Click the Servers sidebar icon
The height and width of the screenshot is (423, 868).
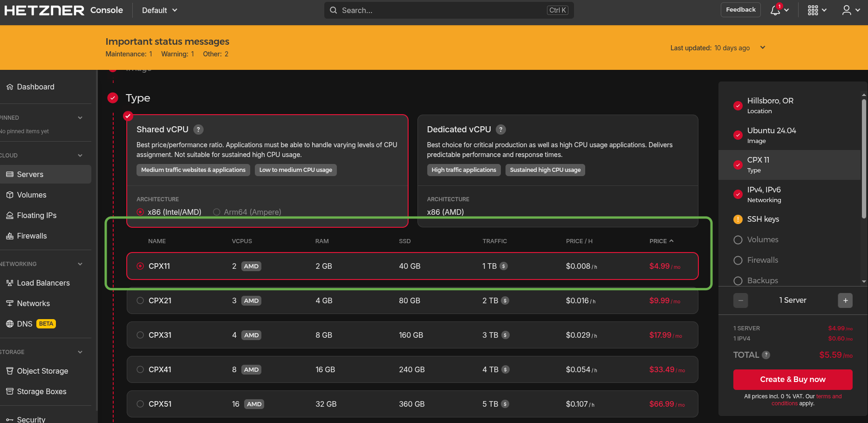(10, 174)
